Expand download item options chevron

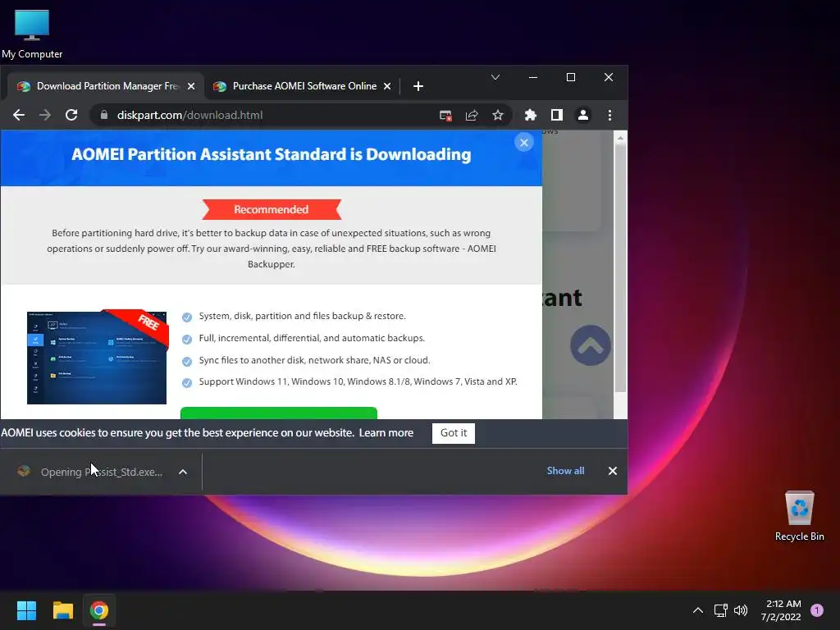click(183, 472)
